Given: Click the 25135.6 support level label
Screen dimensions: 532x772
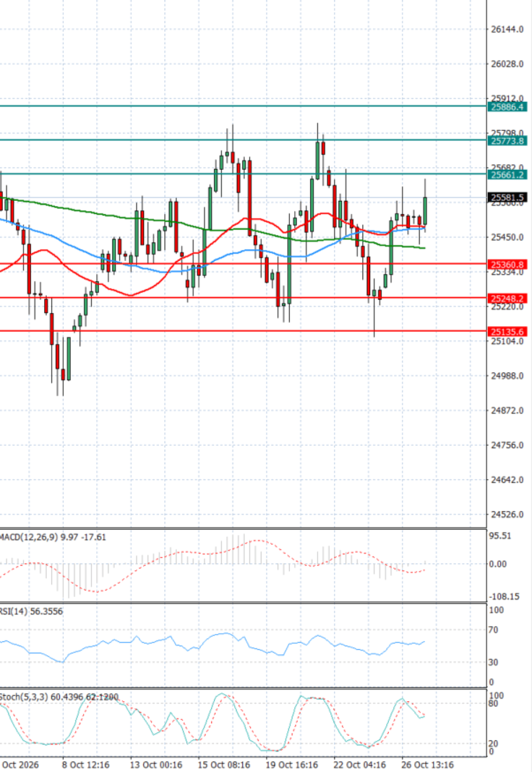Looking at the screenshot, I should (x=508, y=332).
